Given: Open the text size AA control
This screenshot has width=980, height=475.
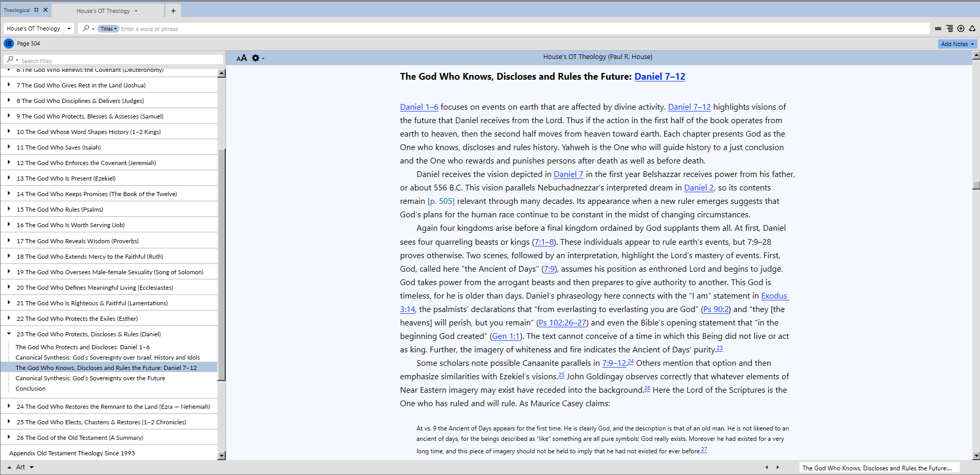Looking at the screenshot, I should point(242,58).
